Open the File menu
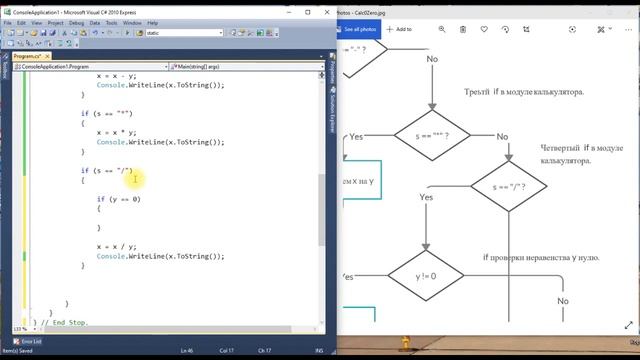Viewport: 640px width, 360px height. click(x=8, y=23)
